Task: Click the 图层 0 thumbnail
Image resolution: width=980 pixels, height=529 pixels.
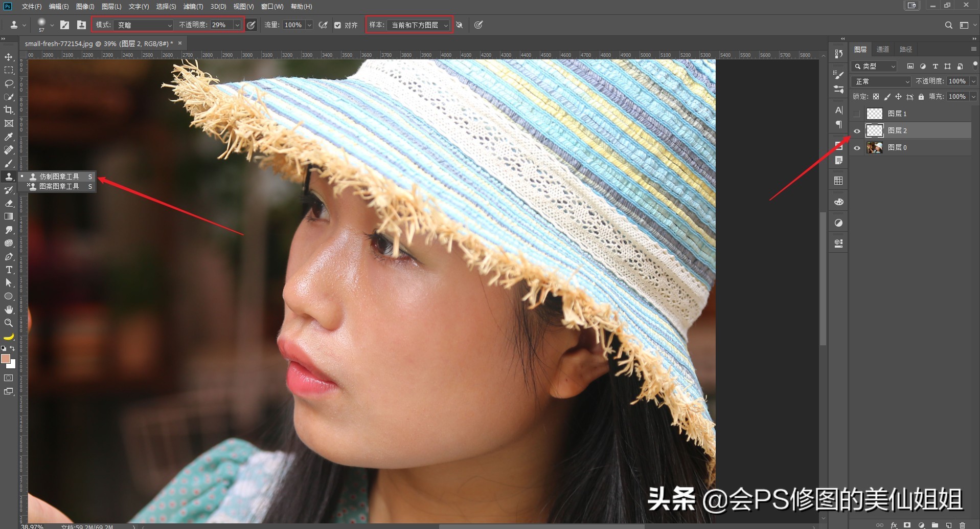Action: coord(875,148)
